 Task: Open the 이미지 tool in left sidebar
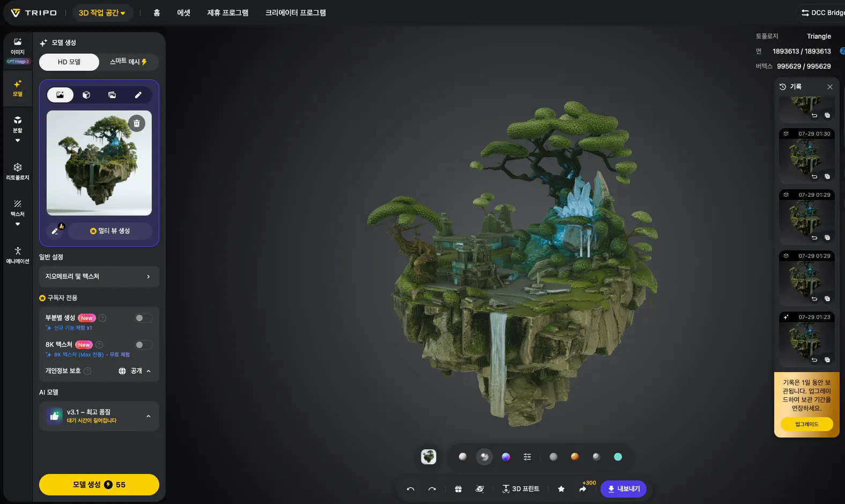(x=18, y=47)
